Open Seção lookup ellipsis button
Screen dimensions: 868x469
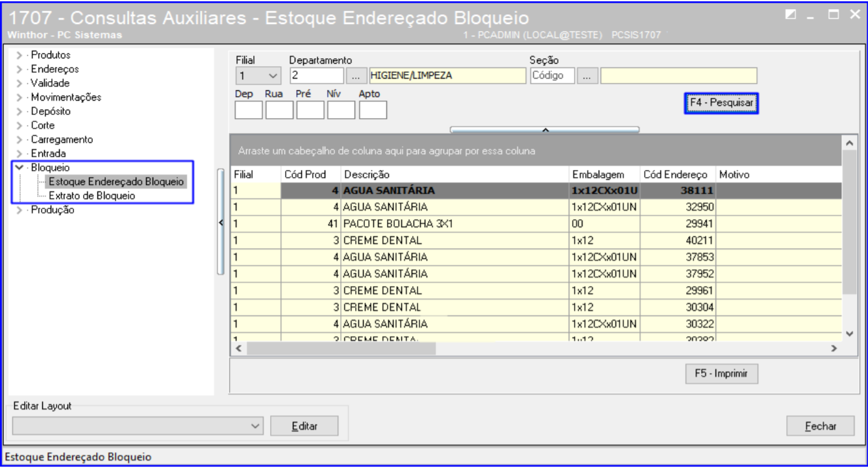pos(588,75)
